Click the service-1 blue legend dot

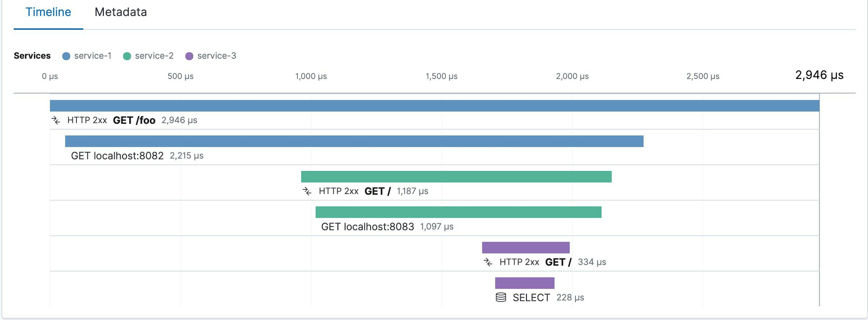66,56
